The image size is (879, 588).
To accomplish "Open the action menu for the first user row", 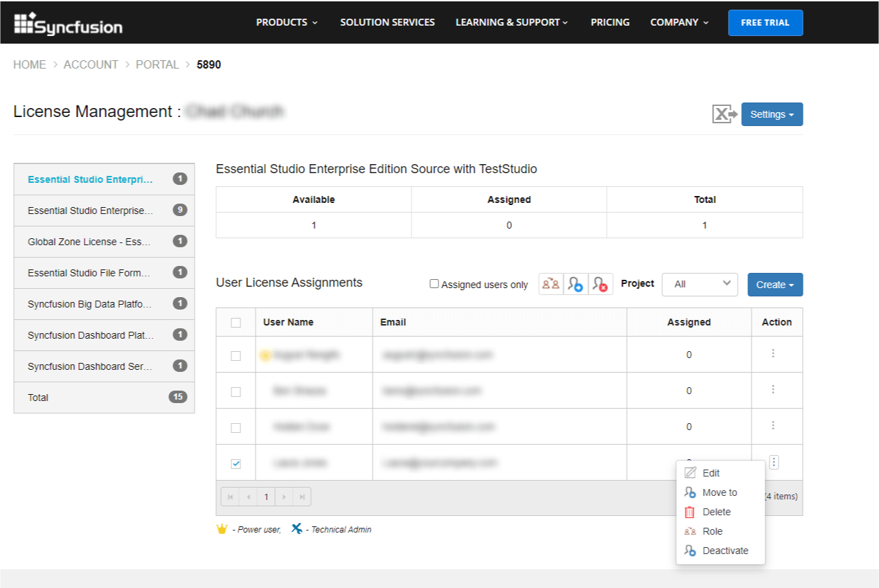I will pos(773,354).
